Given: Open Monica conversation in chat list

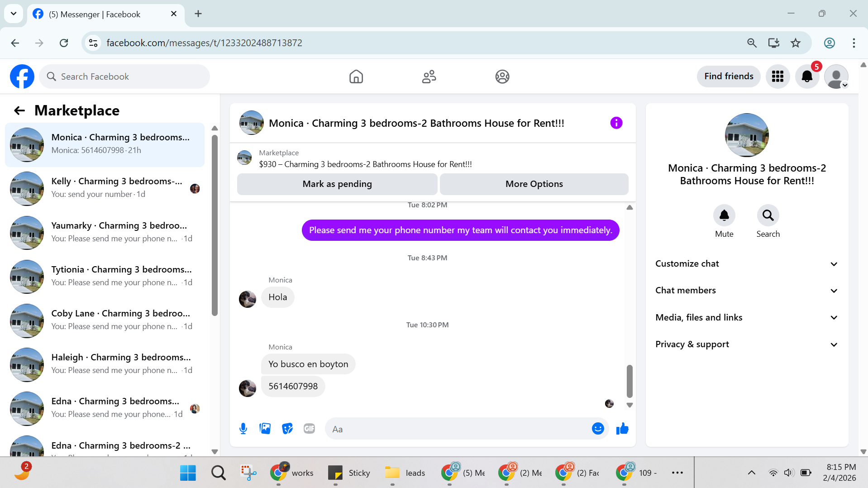Looking at the screenshot, I should coord(105,144).
